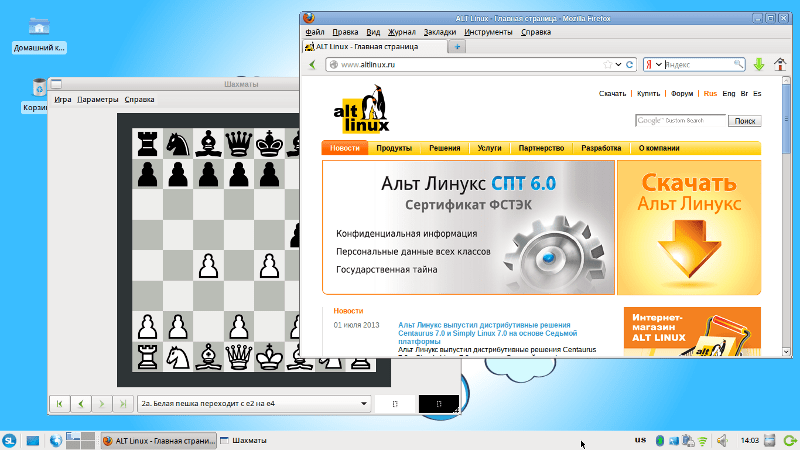
Task: Click the 14:03 clock in the tray
Action: tap(749, 440)
